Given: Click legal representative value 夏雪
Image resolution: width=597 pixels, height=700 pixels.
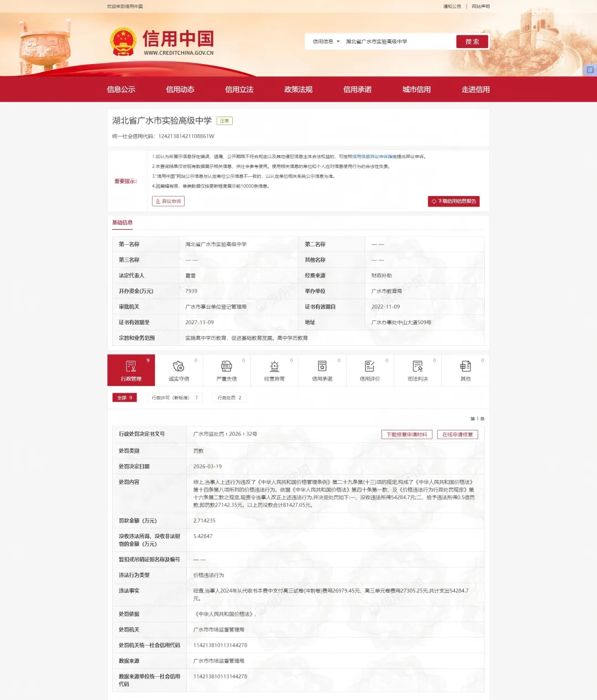Looking at the screenshot, I should [x=190, y=276].
